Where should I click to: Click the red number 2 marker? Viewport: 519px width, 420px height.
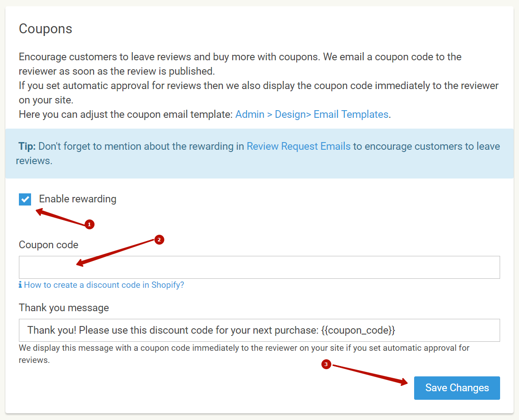click(158, 240)
